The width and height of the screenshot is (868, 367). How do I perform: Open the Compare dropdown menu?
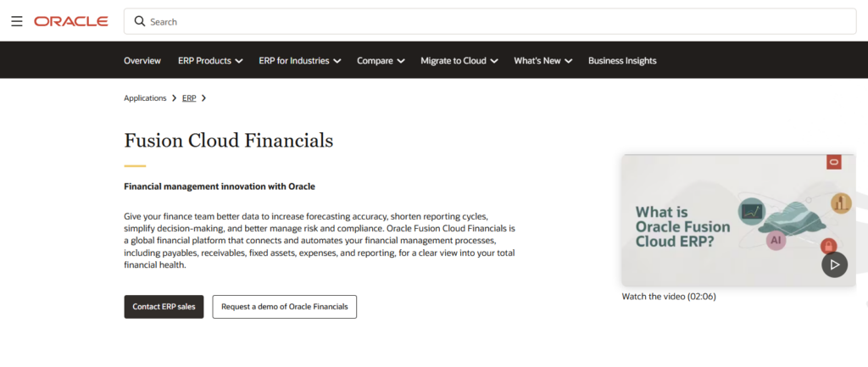coord(381,61)
